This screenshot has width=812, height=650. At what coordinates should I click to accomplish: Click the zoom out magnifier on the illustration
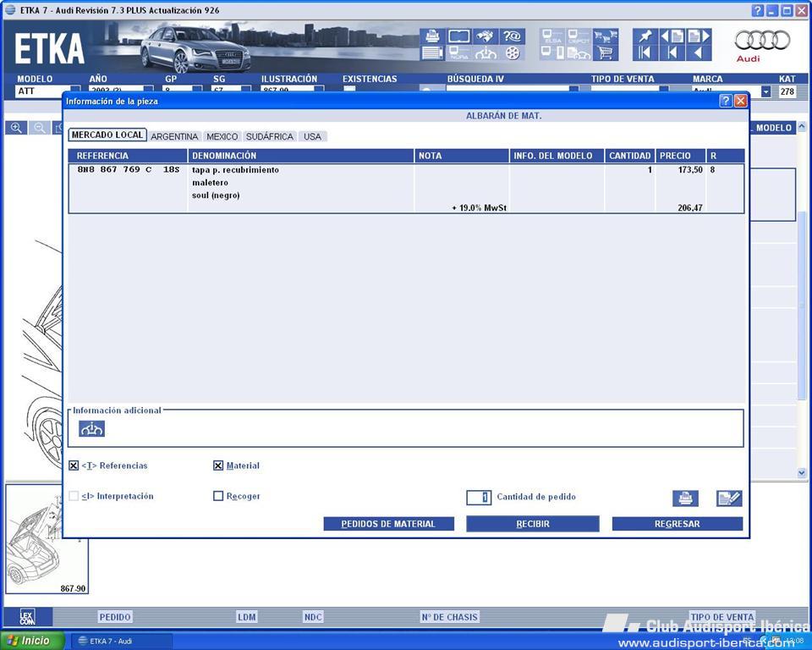pyautogui.click(x=40, y=128)
